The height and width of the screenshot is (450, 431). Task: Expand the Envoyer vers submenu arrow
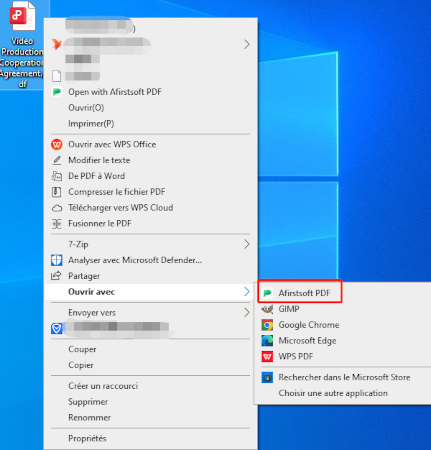click(x=246, y=313)
